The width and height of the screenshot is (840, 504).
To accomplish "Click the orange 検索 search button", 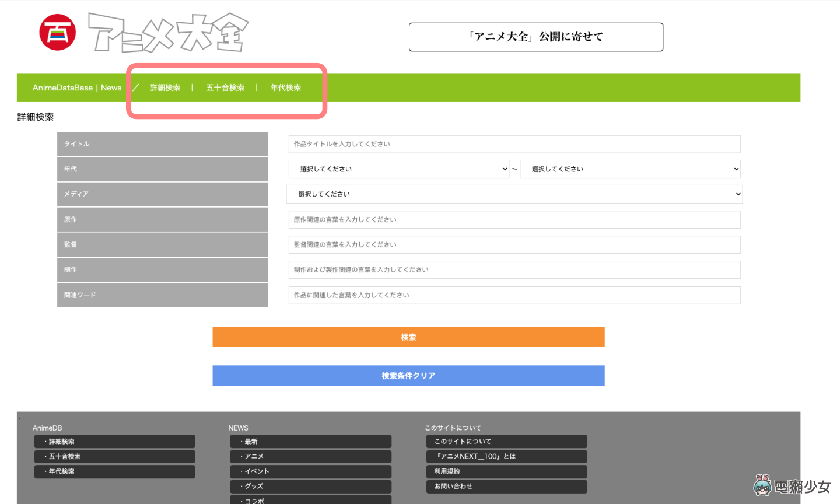I will (408, 337).
